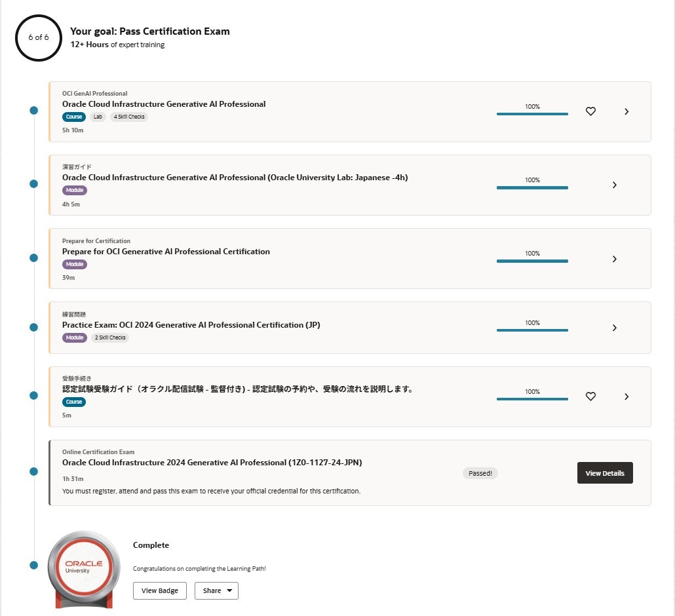The height and width of the screenshot is (616, 675).
Task: Click the Module tag under Prepare for Certification
Action: point(75,264)
